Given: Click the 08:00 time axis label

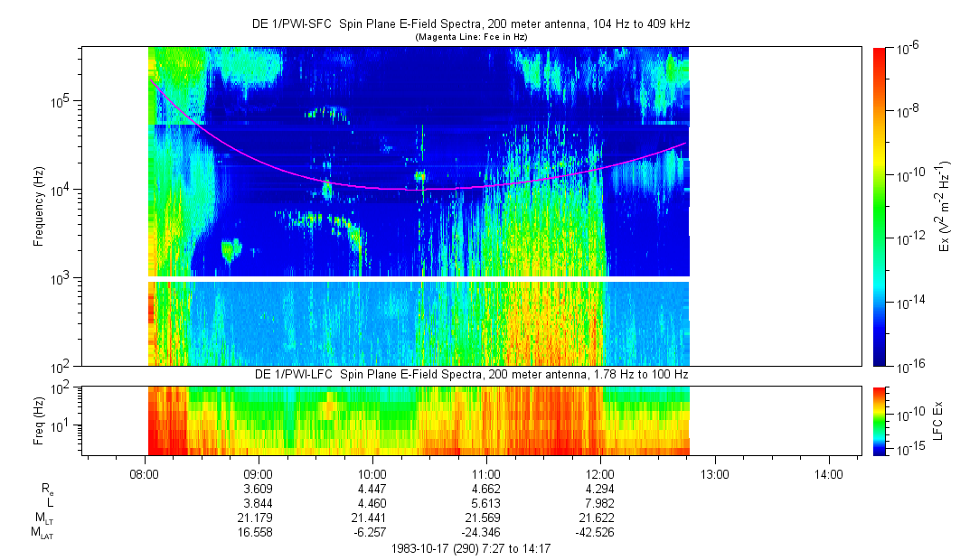Looking at the screenshot, I should click(145, 472).
